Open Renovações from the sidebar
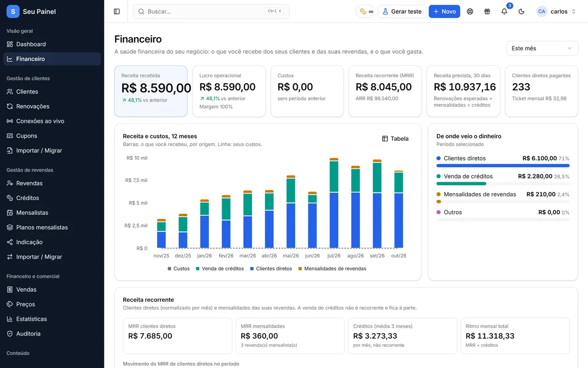The height and width of the screenshot is (368, 588). click(x=52, y=106)
